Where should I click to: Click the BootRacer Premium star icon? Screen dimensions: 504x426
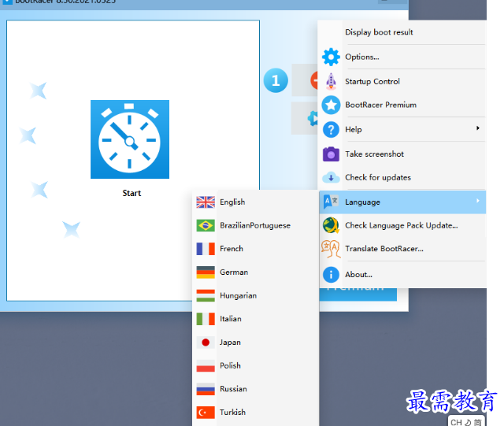(331, 105)
